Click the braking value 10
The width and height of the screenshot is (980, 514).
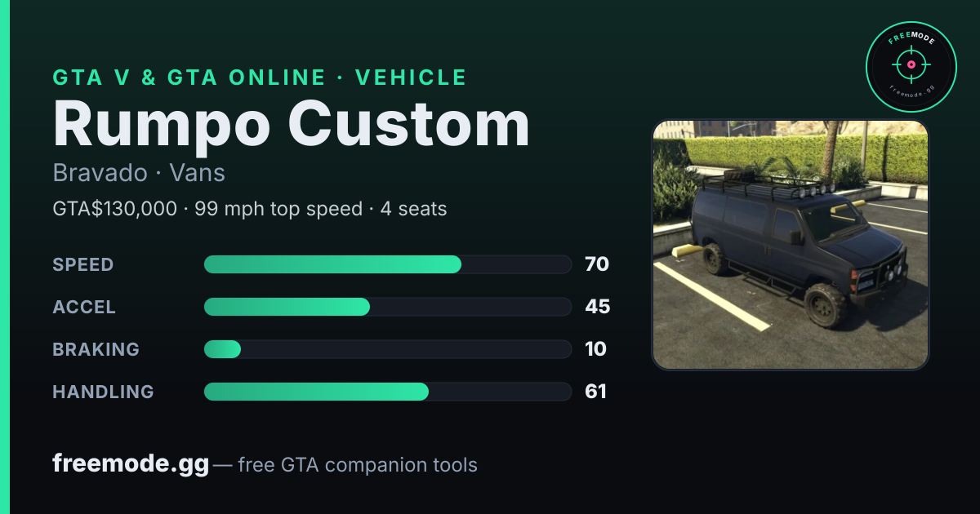tap(596, 349)
